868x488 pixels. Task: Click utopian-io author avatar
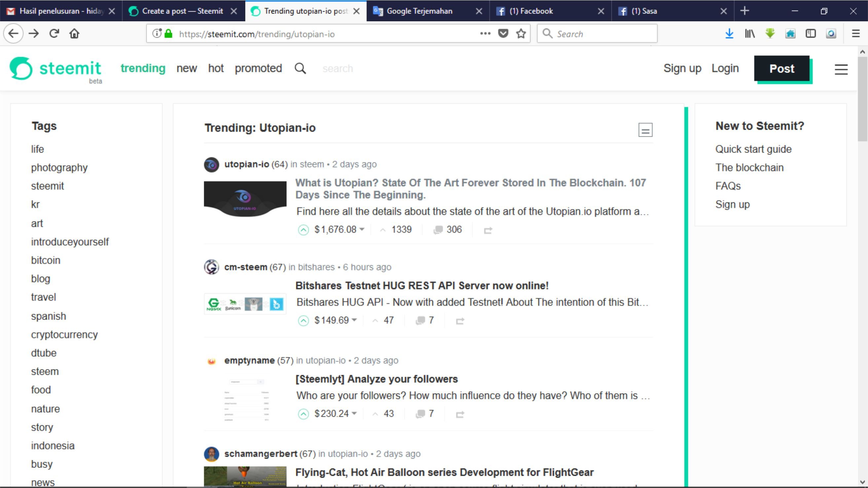pos(212,165)
